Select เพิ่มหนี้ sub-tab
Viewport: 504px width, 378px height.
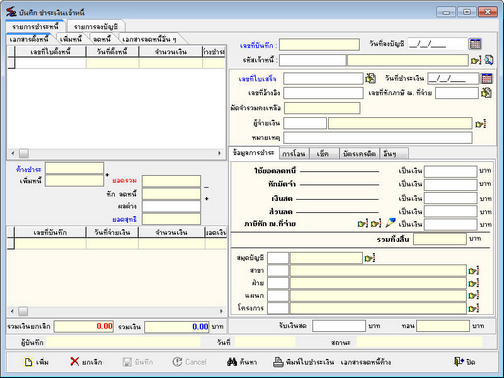[x=71, y=39]
